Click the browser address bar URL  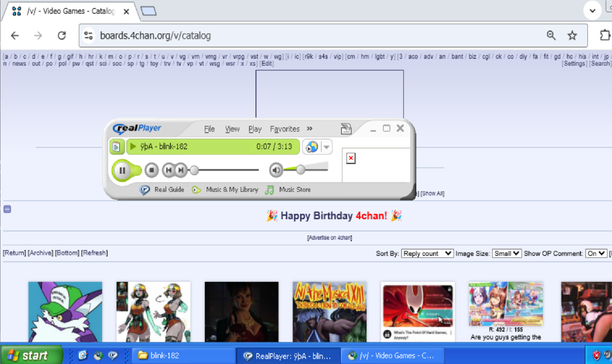(x=155, y=35)
